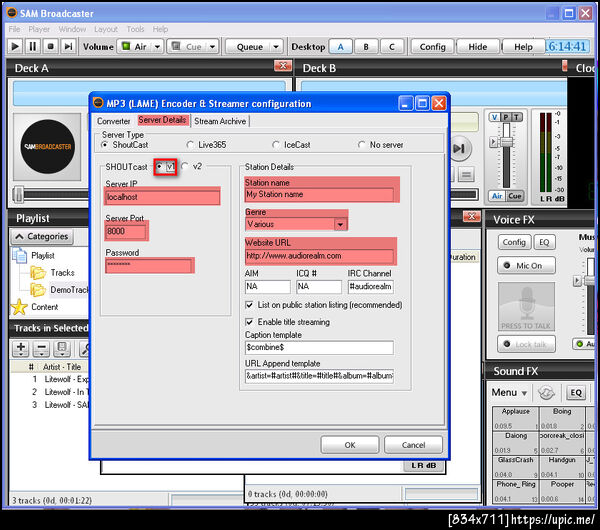Switch to the Server Details tab
The height and width of the screenshot is (530, 600).
[x=162, y=120]
